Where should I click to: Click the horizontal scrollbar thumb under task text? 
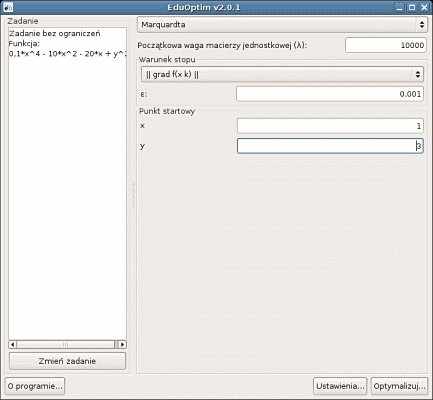65,344
